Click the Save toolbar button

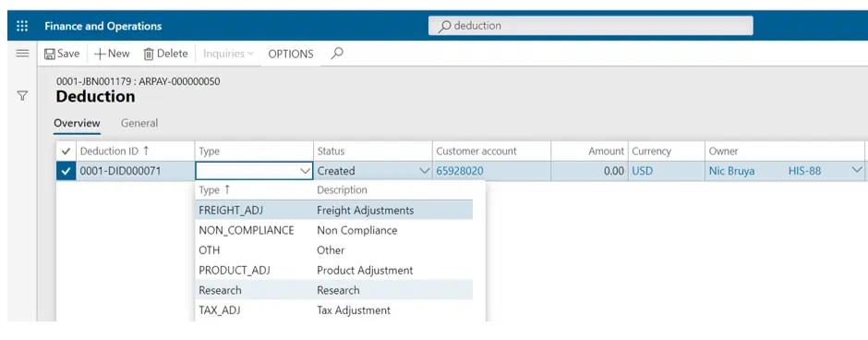coord(62,54)
